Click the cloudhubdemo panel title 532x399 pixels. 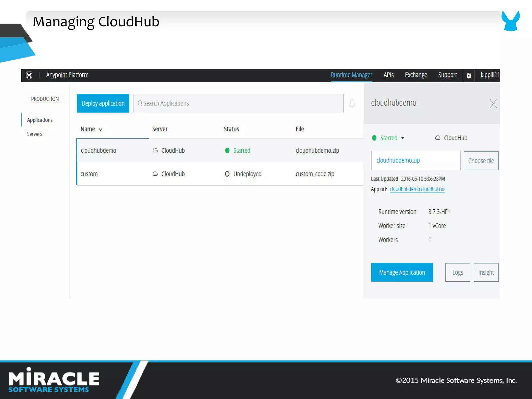(x=393, y=103)
